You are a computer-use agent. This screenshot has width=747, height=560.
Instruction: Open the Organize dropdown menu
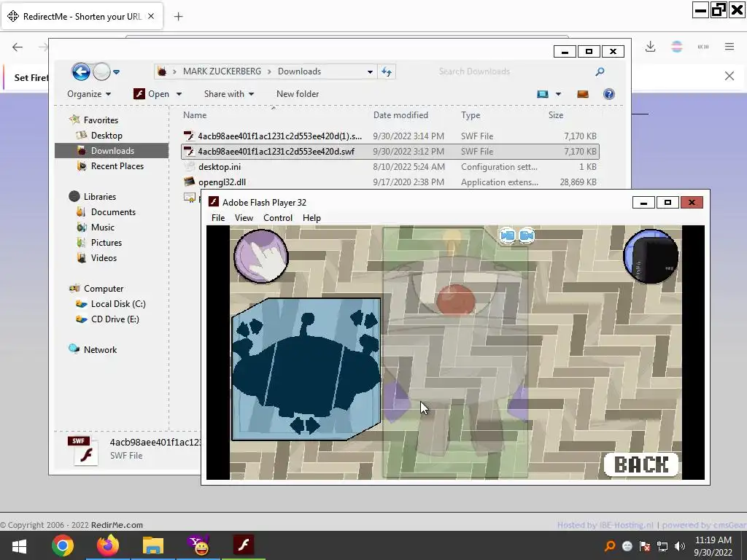[x=89, y=94]
